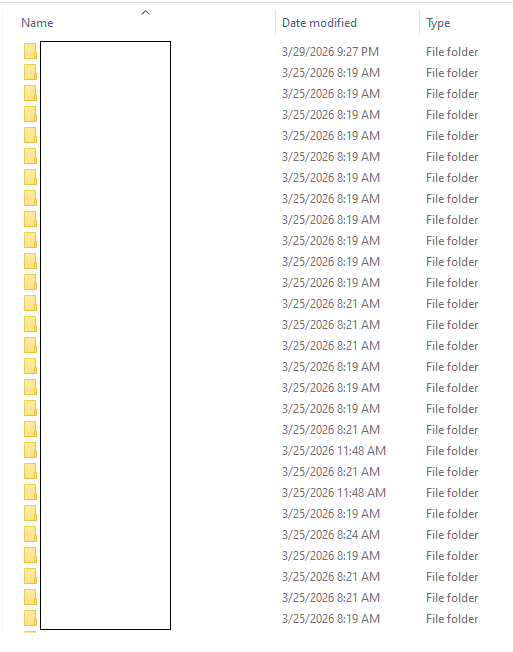Click the 3/29/2026 9:27 PM date cell
Image resolution: width=513 pixels, height=652 pixels.
click(x=330, y=52)
